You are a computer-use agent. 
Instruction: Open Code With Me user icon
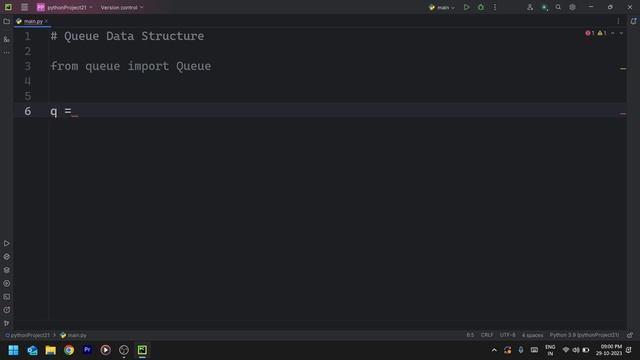click(530, 7)
